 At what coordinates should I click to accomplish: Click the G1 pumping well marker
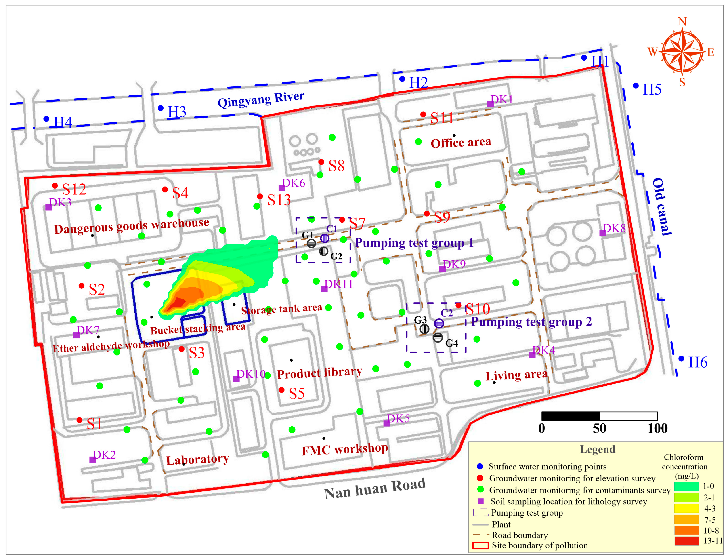(311, 243)
